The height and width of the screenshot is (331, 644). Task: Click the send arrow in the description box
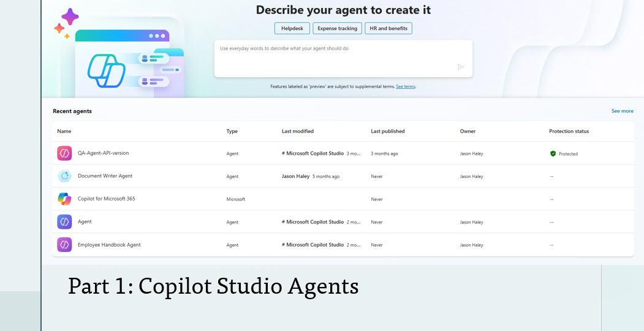click(x=461, y=67)
